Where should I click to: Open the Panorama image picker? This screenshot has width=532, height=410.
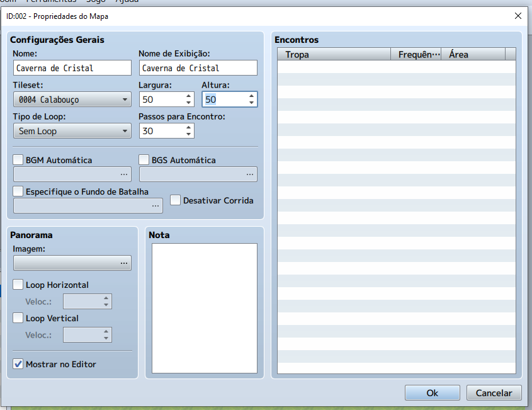[123, 263]
